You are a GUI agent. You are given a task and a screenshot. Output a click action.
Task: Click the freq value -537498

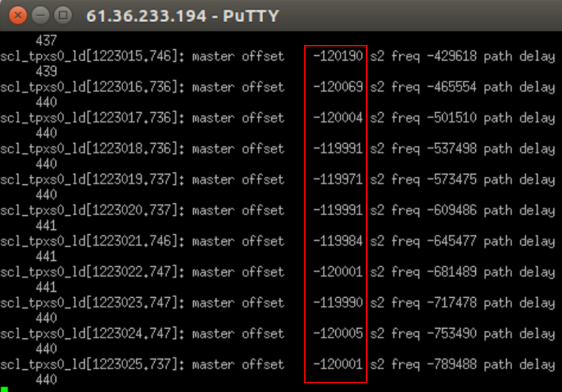click(452, 149)
